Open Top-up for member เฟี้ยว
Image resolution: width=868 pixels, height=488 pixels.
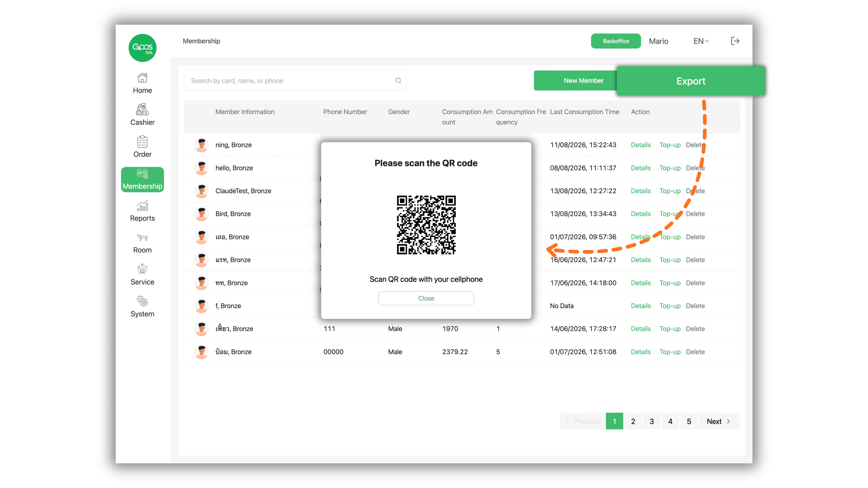pos(670,329)
